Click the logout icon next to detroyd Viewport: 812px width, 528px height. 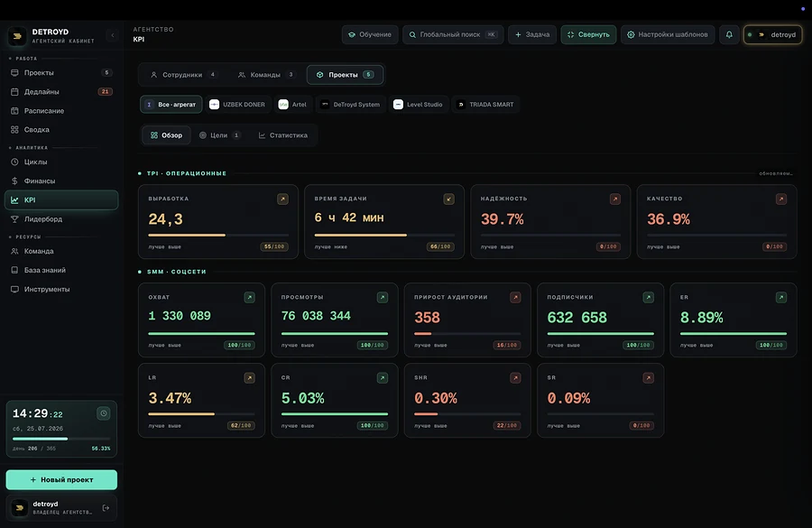[106, 508]
